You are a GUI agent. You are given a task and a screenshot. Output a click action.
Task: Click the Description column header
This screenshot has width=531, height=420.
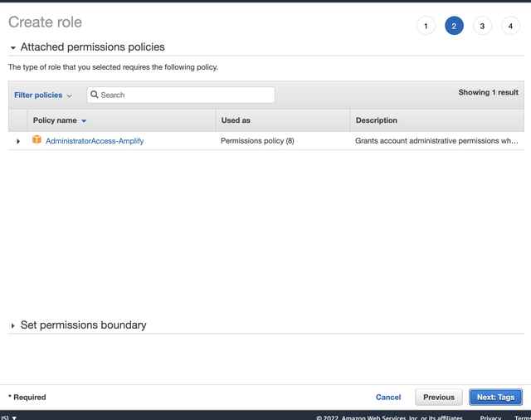pos(376,120)
